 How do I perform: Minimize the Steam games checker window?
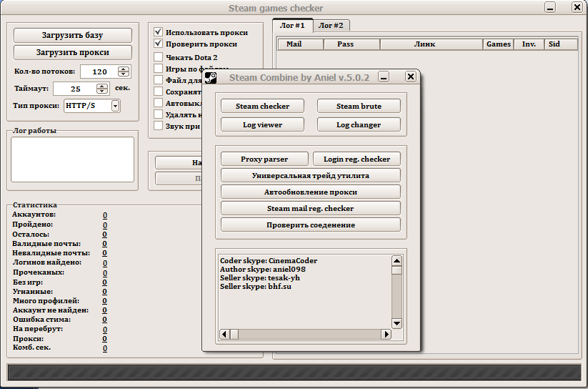tap(550, 8)
